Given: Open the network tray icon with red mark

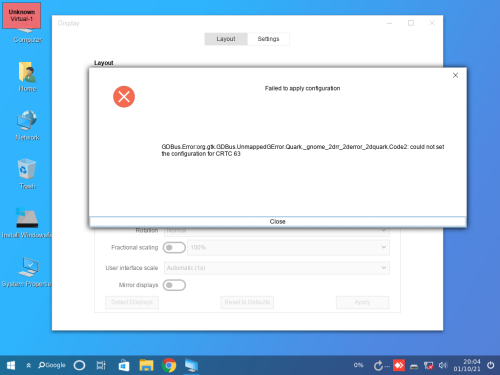Looking at the screenshot, I should [x=428, y=366].
